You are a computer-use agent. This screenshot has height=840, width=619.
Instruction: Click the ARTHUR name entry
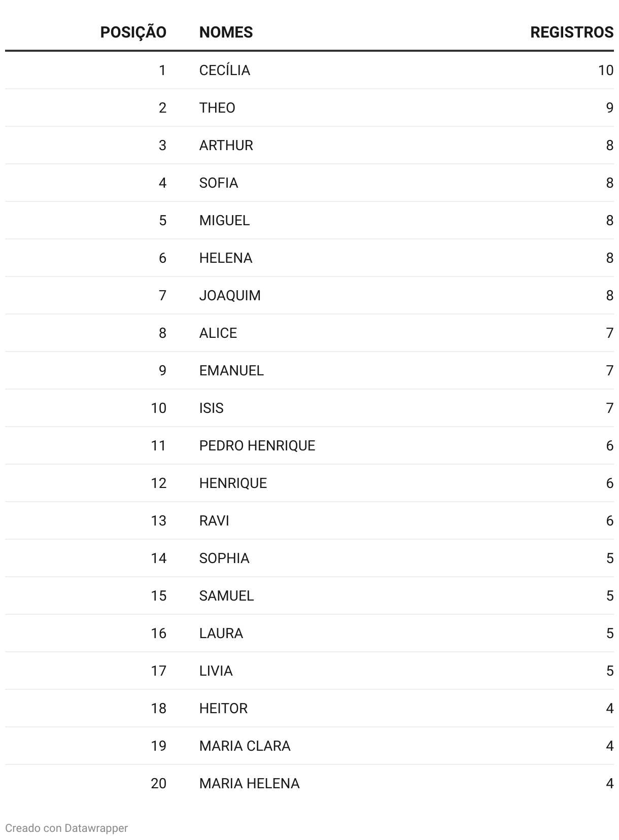226,145
